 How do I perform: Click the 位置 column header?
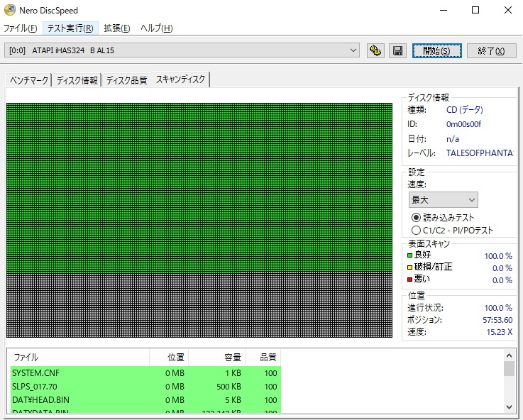169,358
